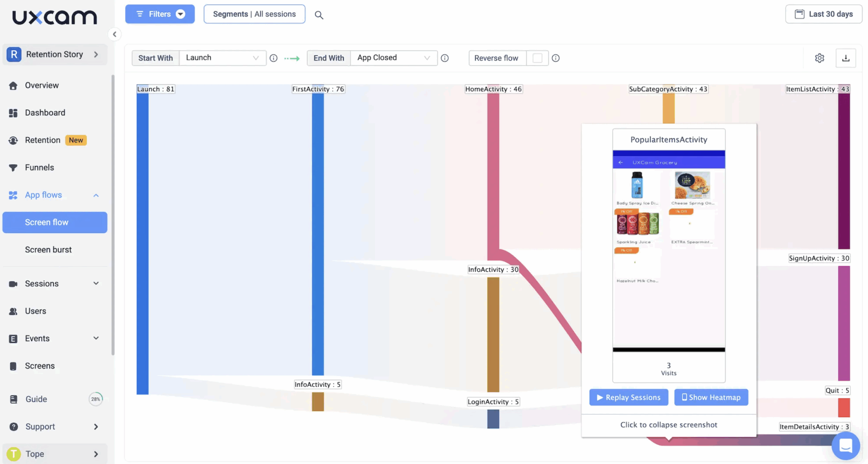The height and width of the screenshot is (464, 868).
Task: Open the Dashboard menu item
Action: click(45, 113)
